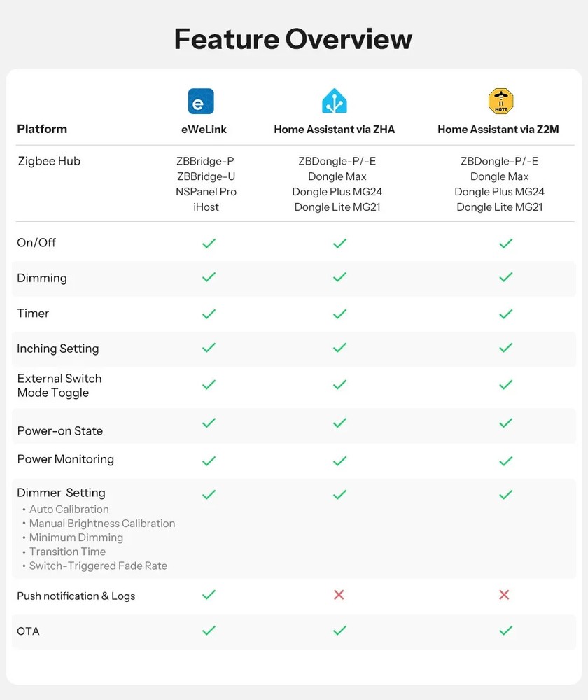Click the ZHA check mark for Power Monitoring

[x=339, y=461]
